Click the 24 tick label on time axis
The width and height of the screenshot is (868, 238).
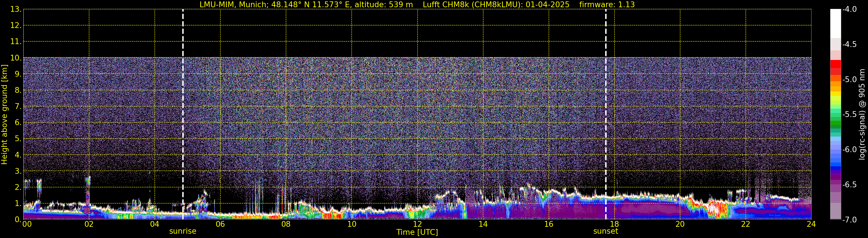tap(811, 224)
